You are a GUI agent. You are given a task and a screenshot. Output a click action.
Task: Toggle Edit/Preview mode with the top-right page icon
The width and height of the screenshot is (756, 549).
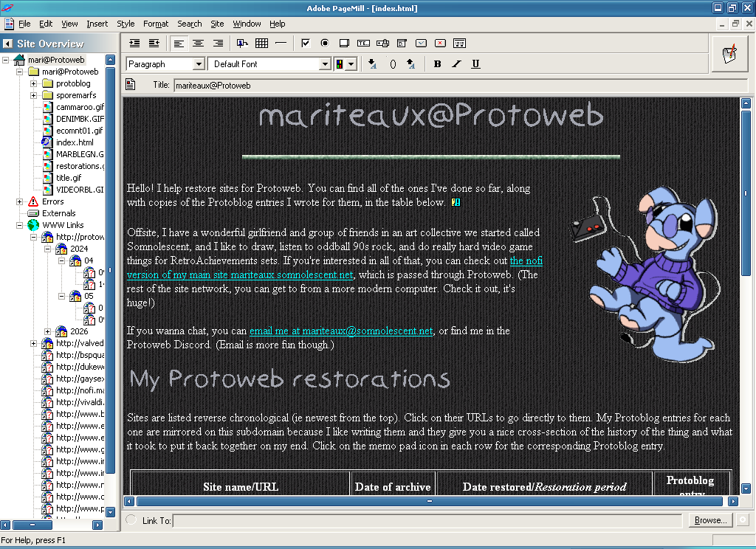click(729, 55)
